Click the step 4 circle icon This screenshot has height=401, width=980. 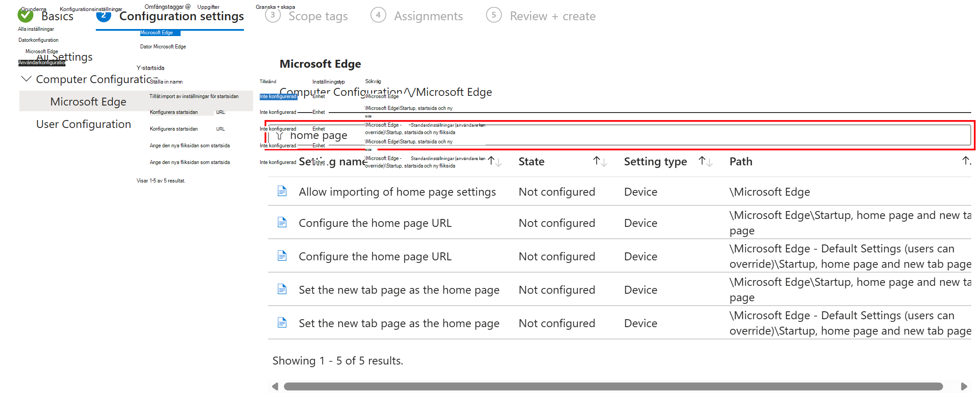378,15
